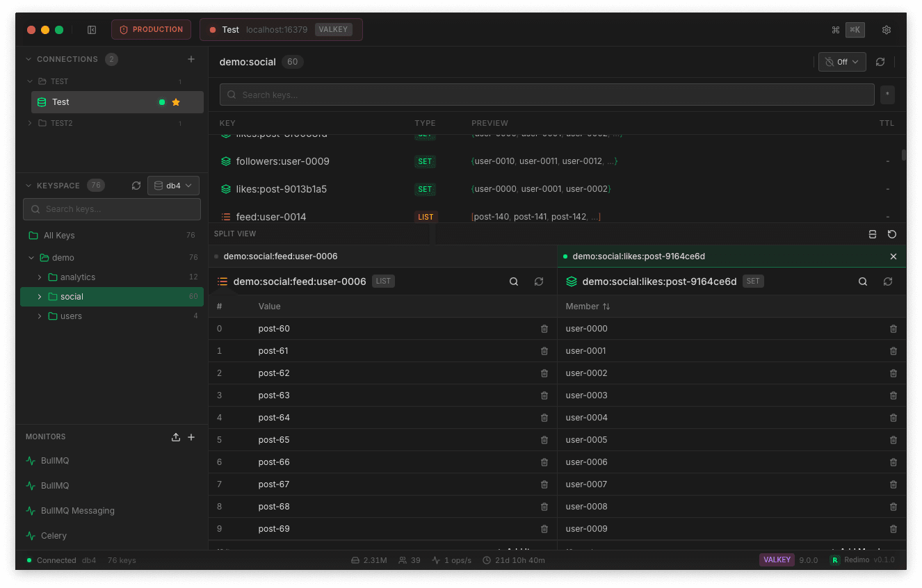Switch to demo:social:feed:user-0006 tab
The image size is (922, 588).
[280, 256]
